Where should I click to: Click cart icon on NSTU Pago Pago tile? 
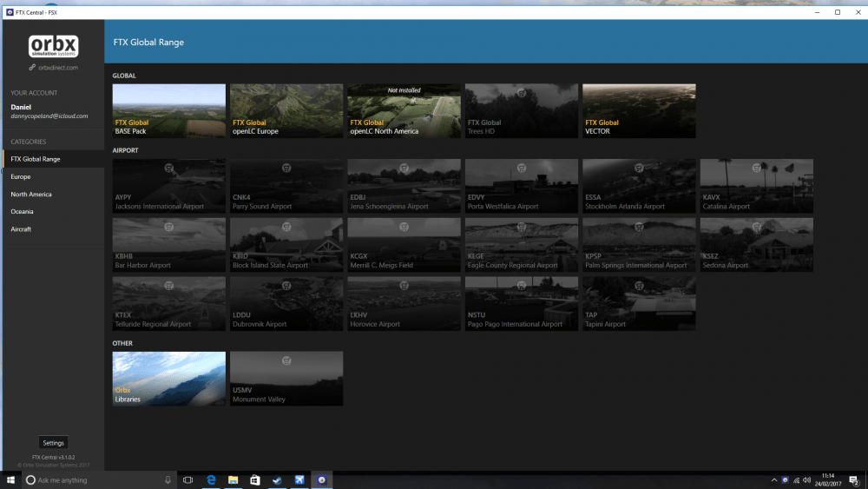(522, 286)
